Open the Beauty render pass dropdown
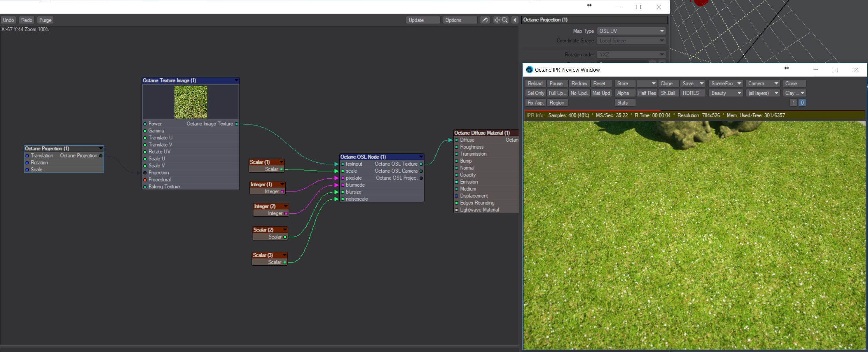 coord(726,93)
